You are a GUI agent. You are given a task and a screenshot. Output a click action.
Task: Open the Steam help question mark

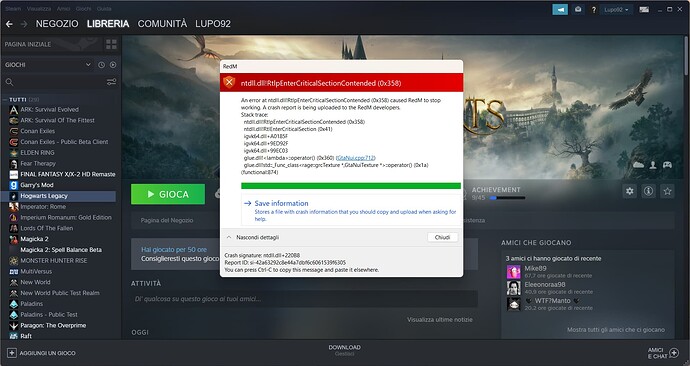tap(593, 10)
